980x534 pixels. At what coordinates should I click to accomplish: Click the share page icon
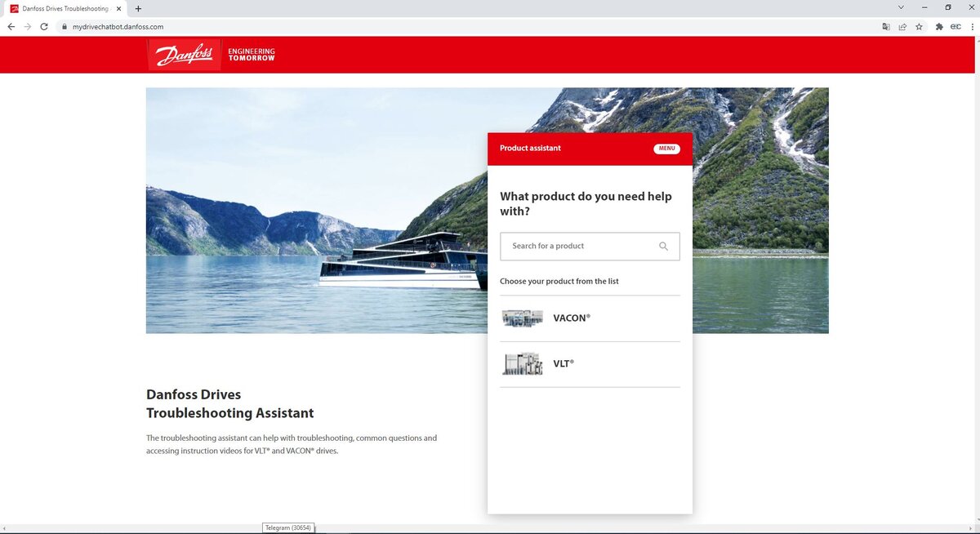(x=902, y=27)
